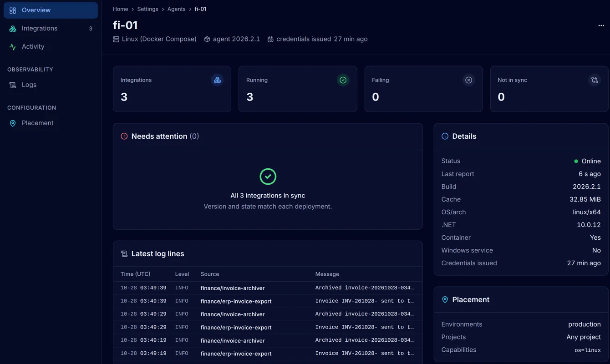Click the Projects value Any project
The image size is (610, 364).
point(584,337)
